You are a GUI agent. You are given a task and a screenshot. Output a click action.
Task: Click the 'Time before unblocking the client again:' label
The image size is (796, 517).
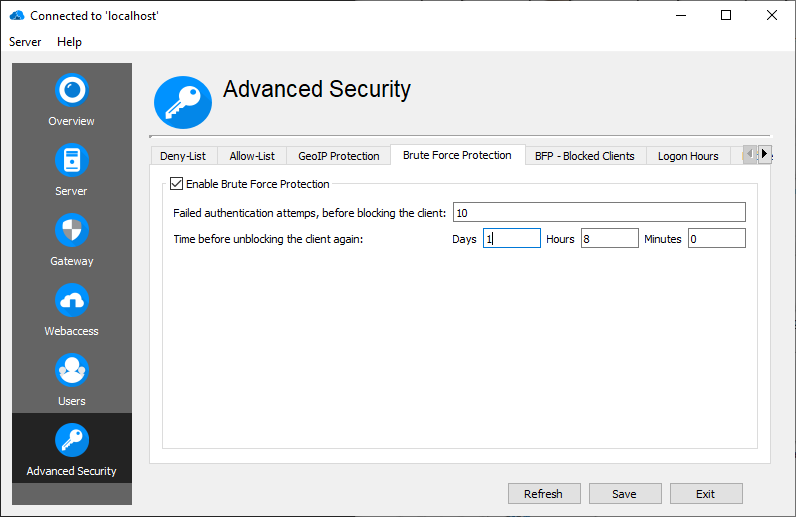[x=268, y=239]
